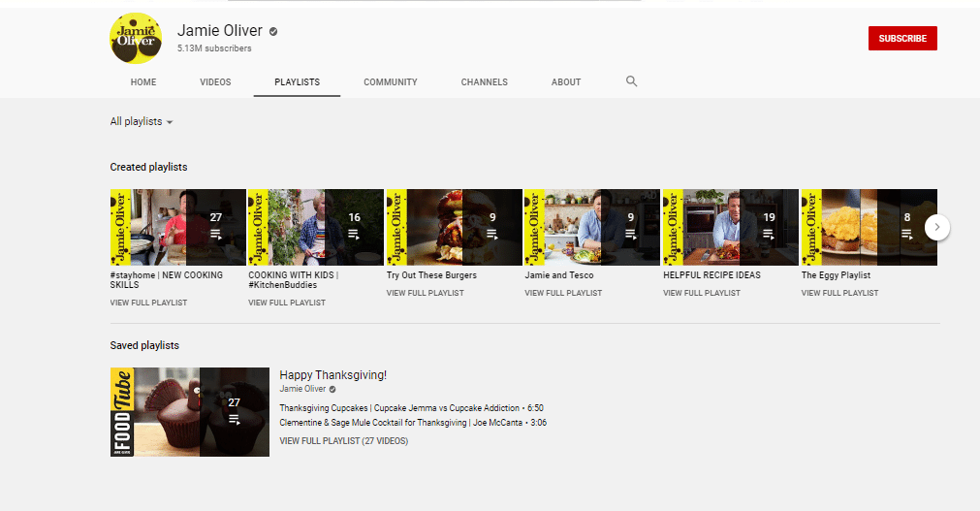Click verified badge under Happy Thanksgiving title
This screenshot has height=511, width=980.
tap(332, 389)
